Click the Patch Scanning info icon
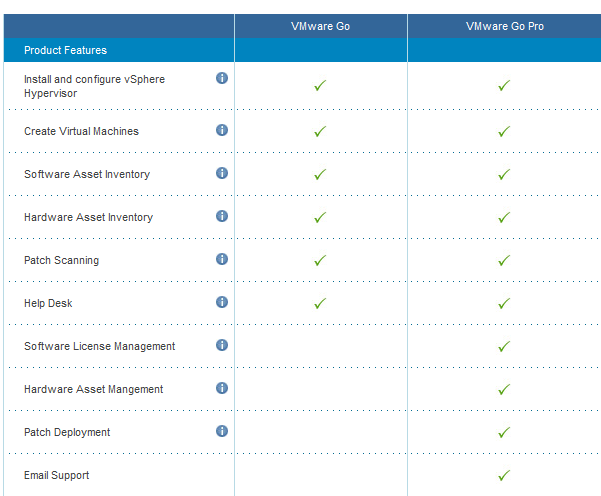The width and height of the screenshot is (601, 496). [222, 259]
